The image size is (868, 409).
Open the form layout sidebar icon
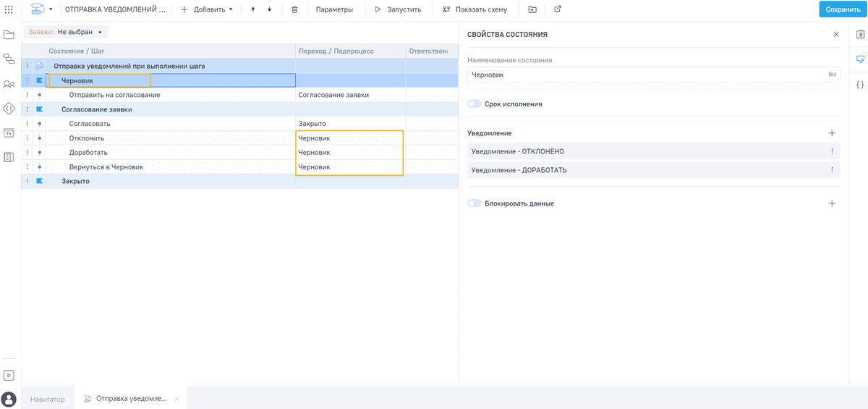9,157
